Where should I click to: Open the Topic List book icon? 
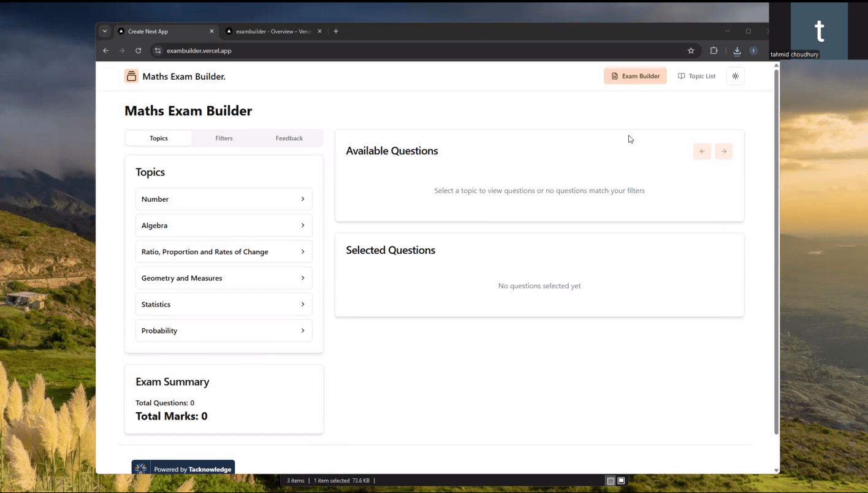click(682, 75)
